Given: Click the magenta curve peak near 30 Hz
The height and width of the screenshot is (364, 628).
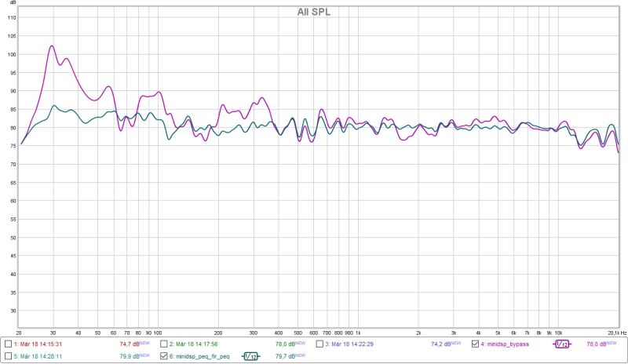Looking at the screenshot, I should click(x=52, y=45).
